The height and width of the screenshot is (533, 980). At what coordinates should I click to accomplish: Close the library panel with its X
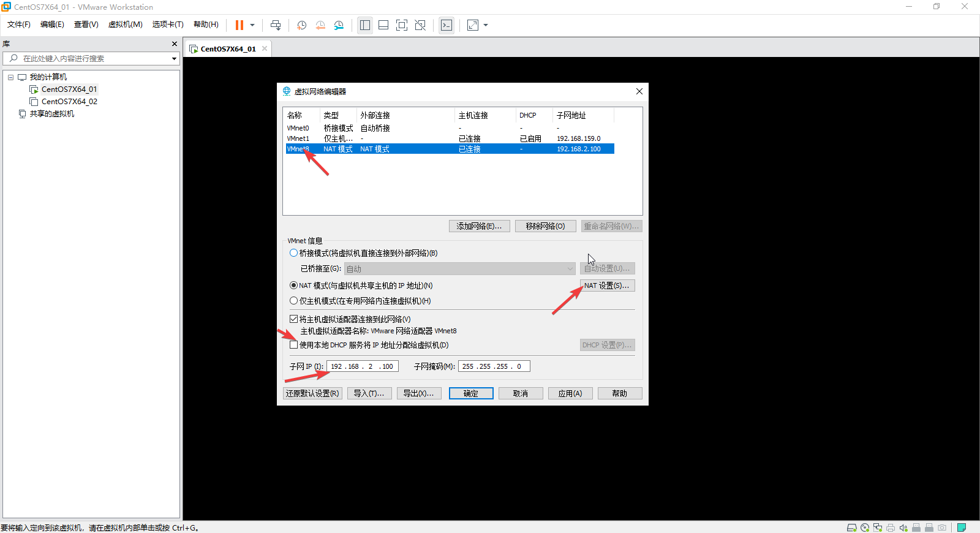175,44
